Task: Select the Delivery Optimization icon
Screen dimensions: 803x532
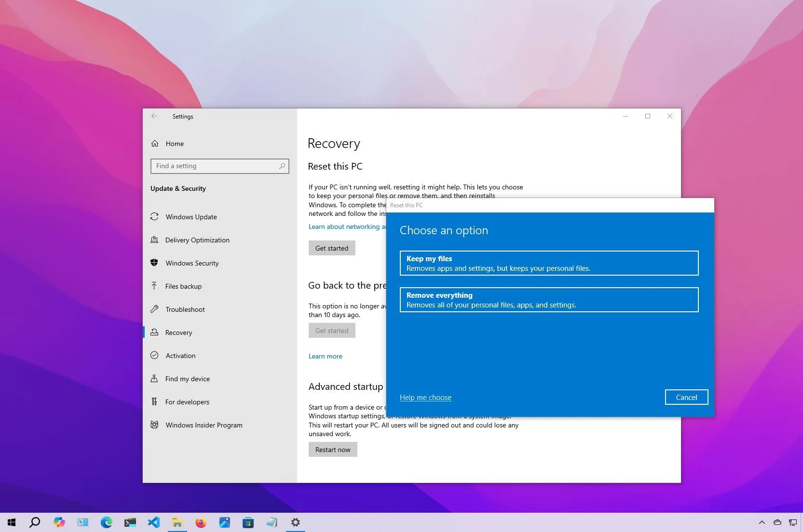Action: coord(154,240)
